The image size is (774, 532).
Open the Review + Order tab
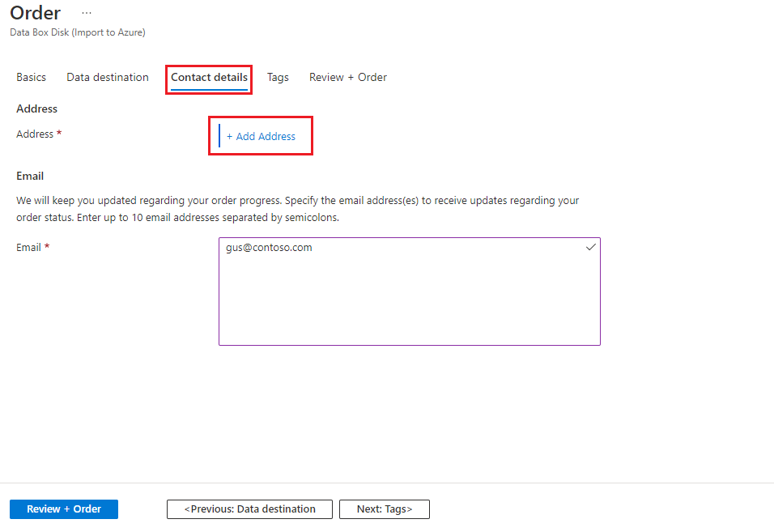point(347,77)
